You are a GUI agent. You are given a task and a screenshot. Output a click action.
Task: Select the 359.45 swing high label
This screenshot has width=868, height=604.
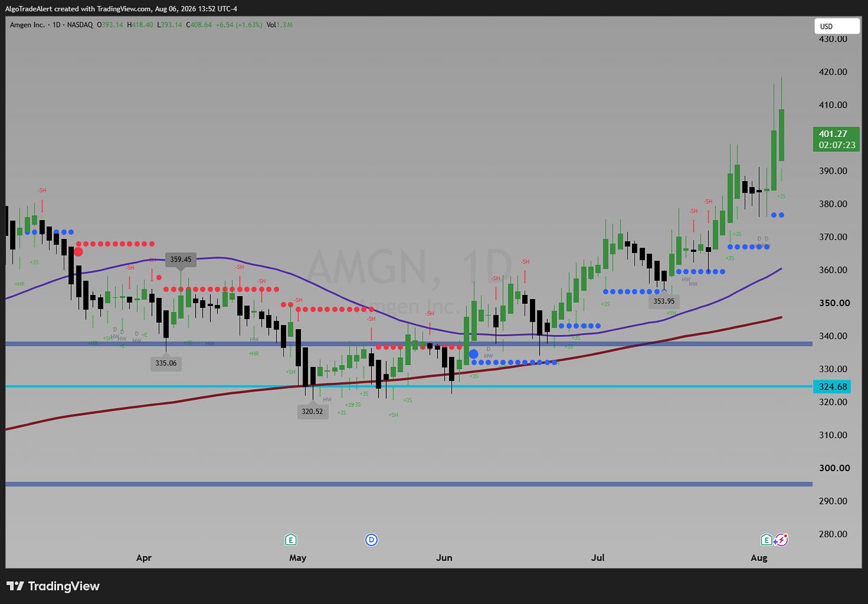[181, 259]
